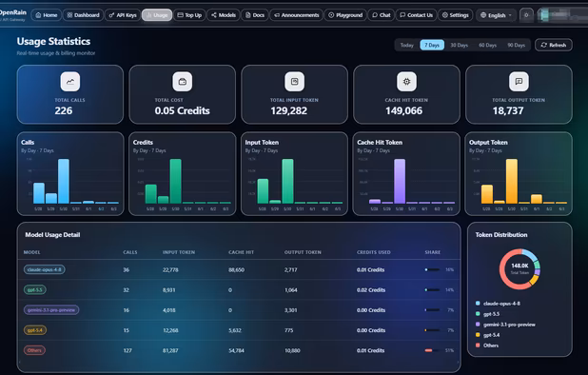Select the 30 Days time range

(x=459, y=45)
